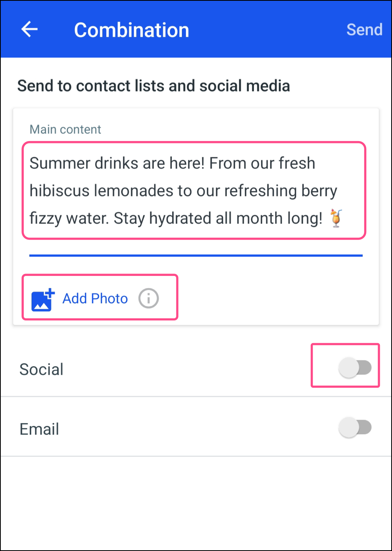392x551 pixels.
Task: Click 'Stay hydrated all month long!' sentence
Action: click(218, 218)
